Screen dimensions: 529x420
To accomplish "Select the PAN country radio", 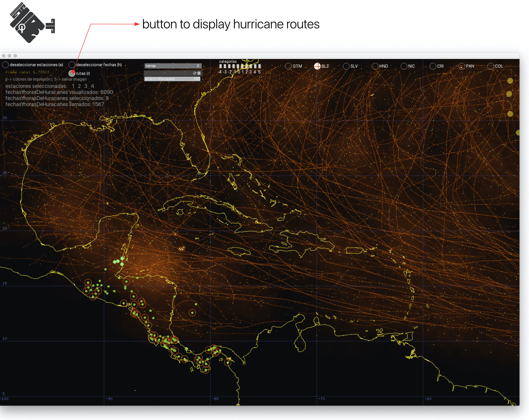I will [x=461, y=66].
